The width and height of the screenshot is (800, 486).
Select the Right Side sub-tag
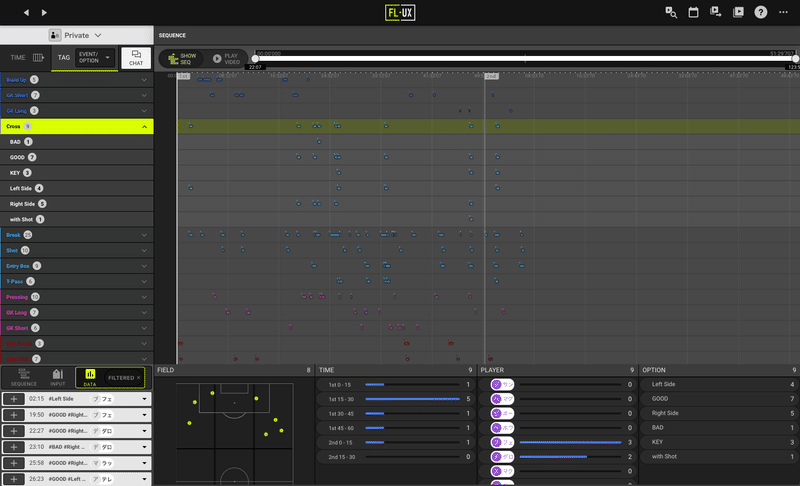(x=77, y=204)
